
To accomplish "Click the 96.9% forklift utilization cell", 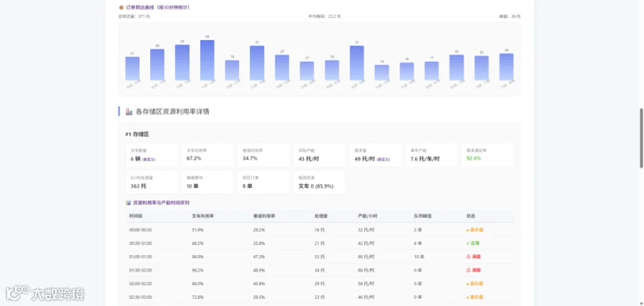I will click(x=197, y=257).
